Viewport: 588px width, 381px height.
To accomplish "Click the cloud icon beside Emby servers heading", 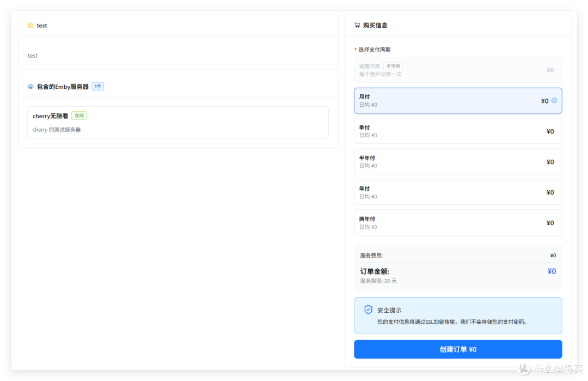I will tap(30, 87).
